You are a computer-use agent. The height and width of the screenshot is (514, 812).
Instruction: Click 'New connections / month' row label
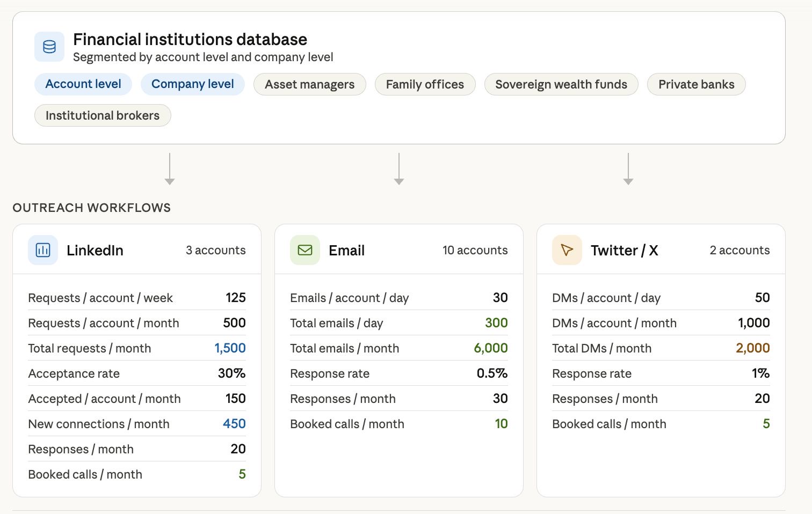pyautogui.click(x=99, y=424)
